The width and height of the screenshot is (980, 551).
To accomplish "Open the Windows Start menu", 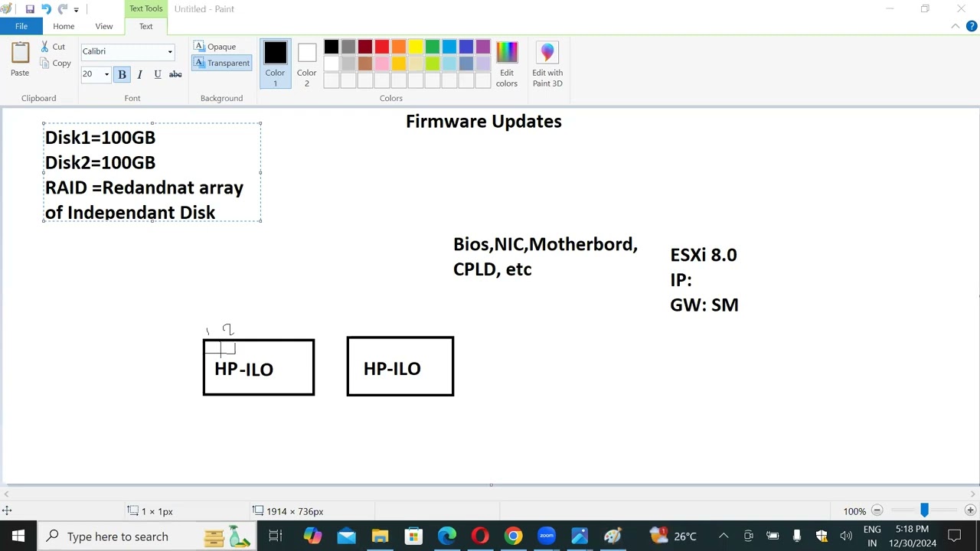I will (x=18, y=536).
